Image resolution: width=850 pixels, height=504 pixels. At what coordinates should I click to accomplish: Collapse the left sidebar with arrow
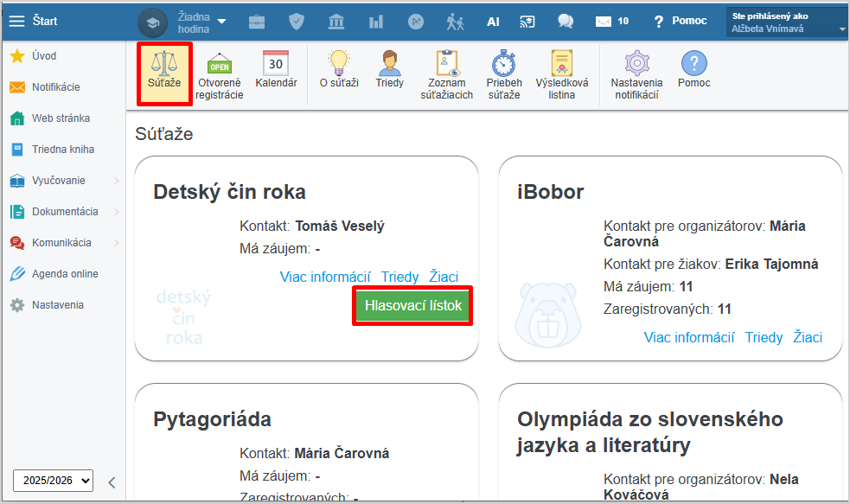pyautogui.click(x=112, y=482)
